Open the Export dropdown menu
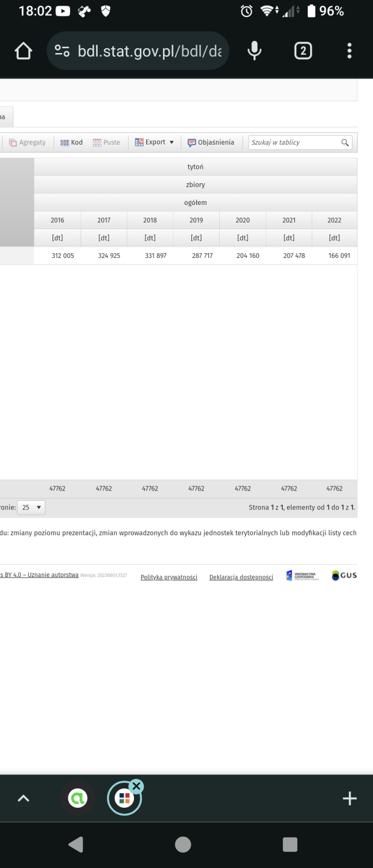This screenshot has width=373, height=868. click(x=155, y=143)
